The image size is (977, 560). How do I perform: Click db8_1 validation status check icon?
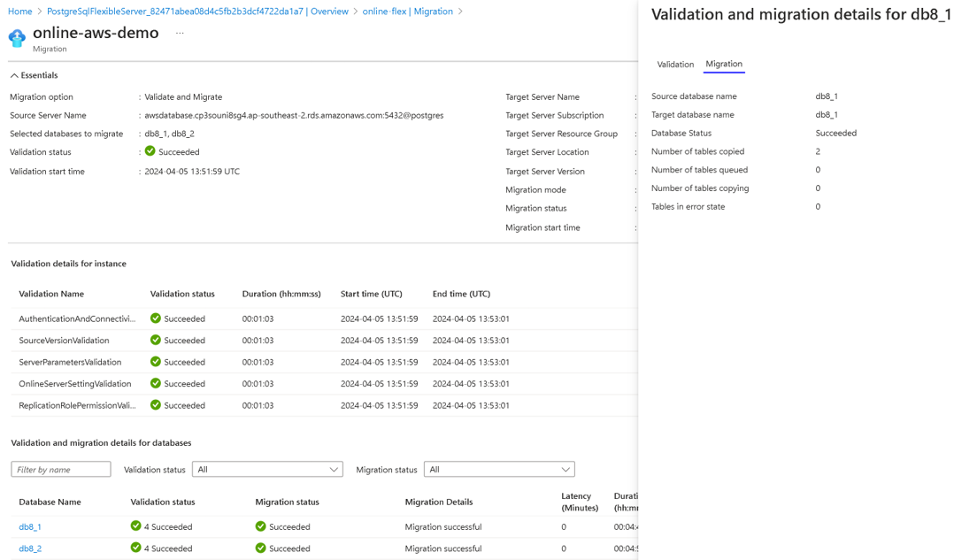[x=135, y=525]
